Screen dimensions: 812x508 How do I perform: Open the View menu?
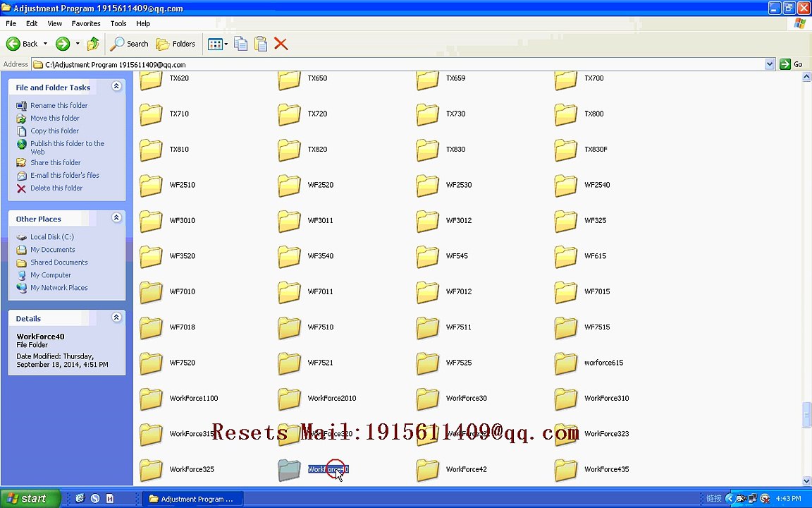pyautogui.click(x=54, y=23)
